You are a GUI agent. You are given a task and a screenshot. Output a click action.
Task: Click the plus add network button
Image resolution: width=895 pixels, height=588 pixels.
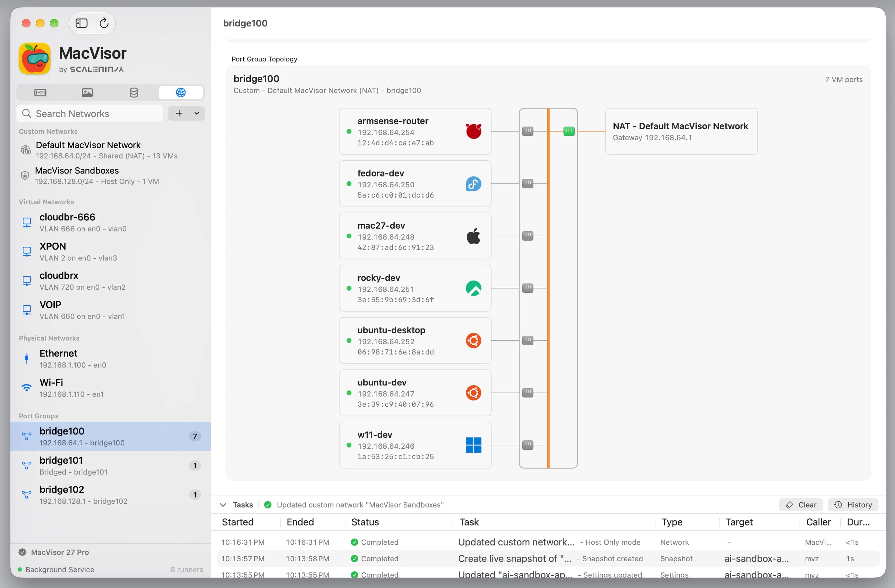click(179, 113)
